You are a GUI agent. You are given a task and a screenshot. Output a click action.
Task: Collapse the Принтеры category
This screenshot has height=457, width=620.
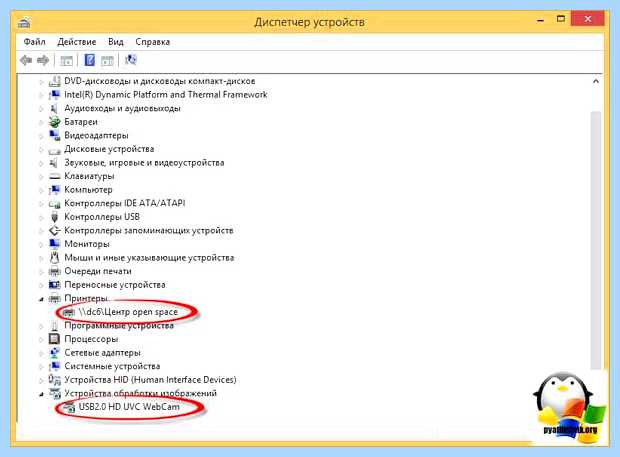tap(41, 299)
